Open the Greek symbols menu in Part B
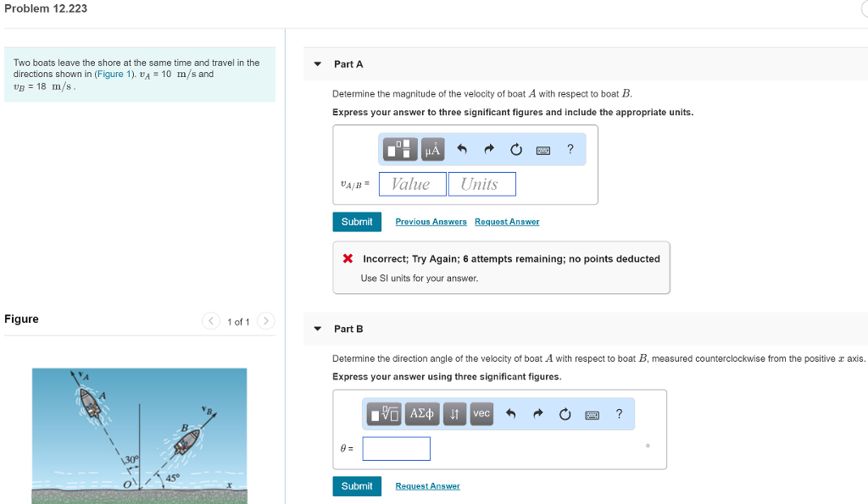This screenshot has height=504, width=868. pos(421,414)
